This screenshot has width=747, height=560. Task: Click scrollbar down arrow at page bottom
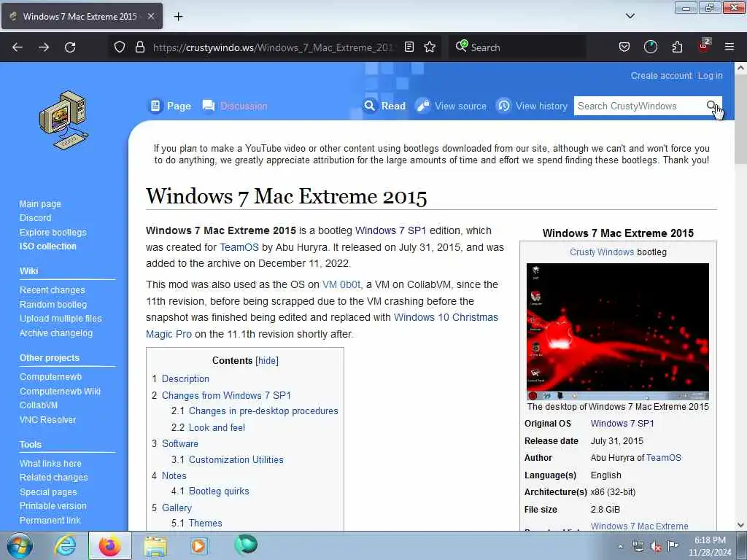(740, 525)
